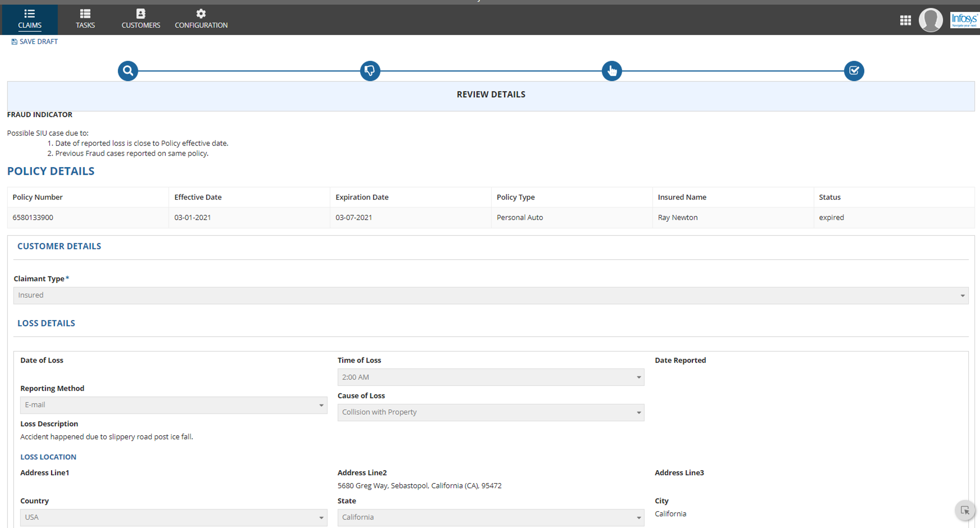Open the Country dropdown showing USA

point(174,517)
